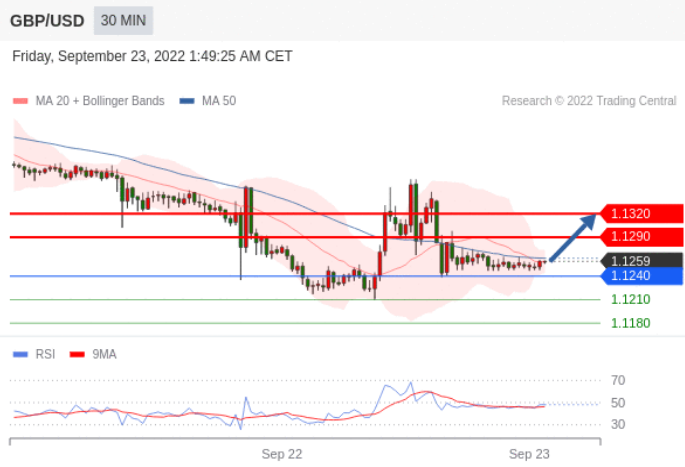Image resolution: width=685 pixels, height=467 pixels.
Task: Click the MA 50 legend label
Action: [x=219, y=101]
